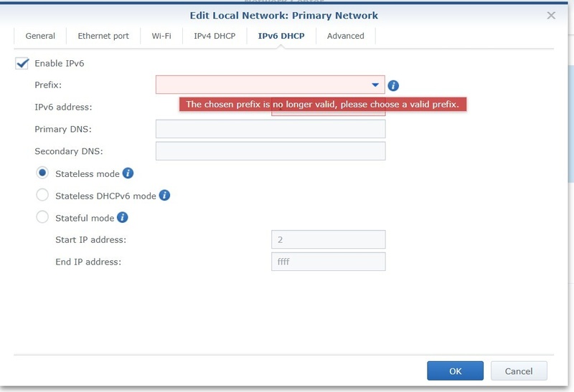Click the Enable IPv6 label text

pos(60,63)
